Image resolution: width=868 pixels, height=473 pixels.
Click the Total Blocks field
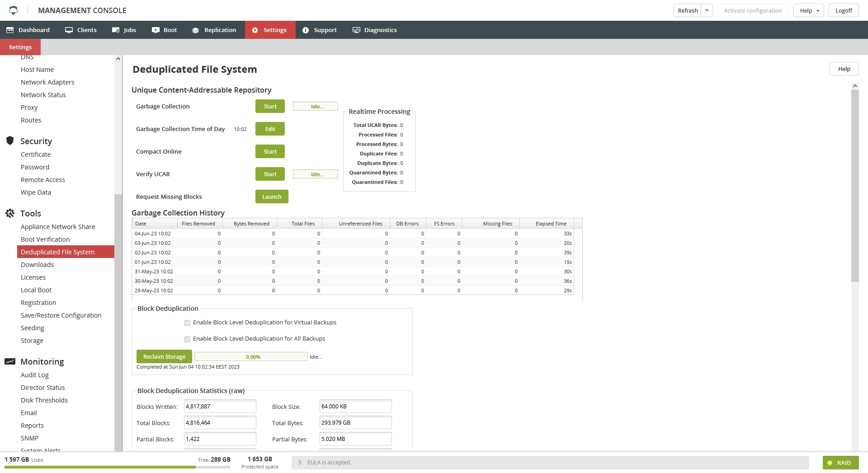220,422
